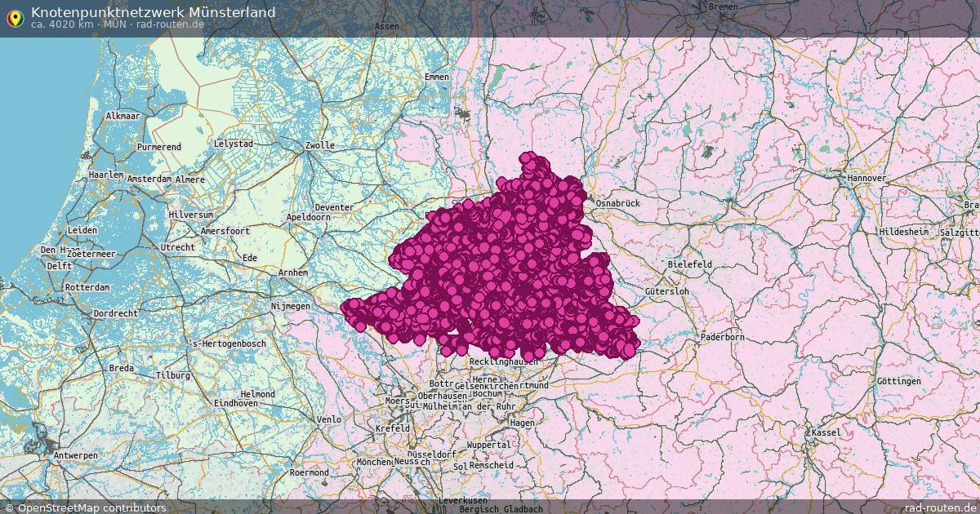
Task: Click the Antwerpen city label
Action: click(77, 454)
